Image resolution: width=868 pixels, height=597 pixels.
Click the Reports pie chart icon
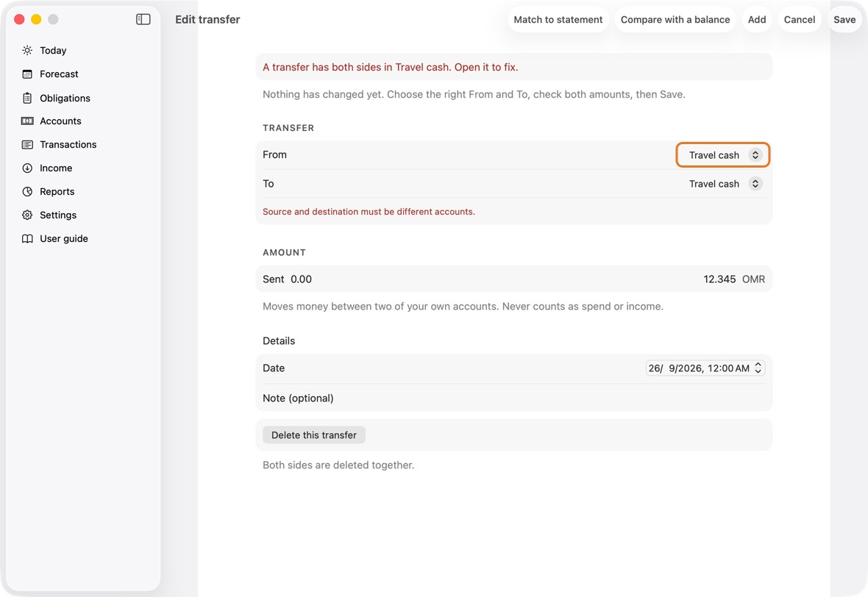[27, 191]
